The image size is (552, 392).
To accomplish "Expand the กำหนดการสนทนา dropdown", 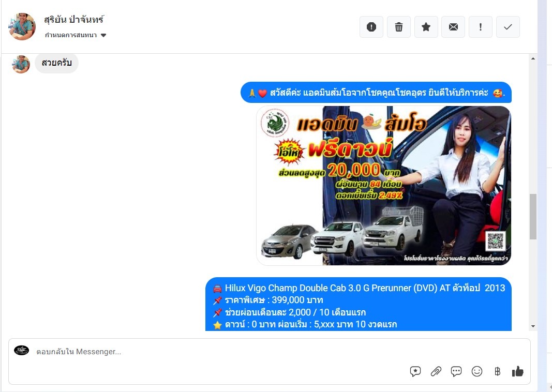I will [76, 35].
